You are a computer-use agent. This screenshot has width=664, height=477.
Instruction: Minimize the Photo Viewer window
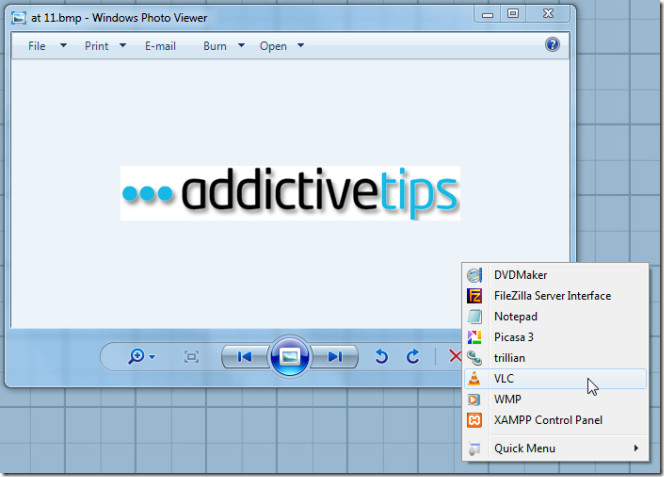coord(487,14)
